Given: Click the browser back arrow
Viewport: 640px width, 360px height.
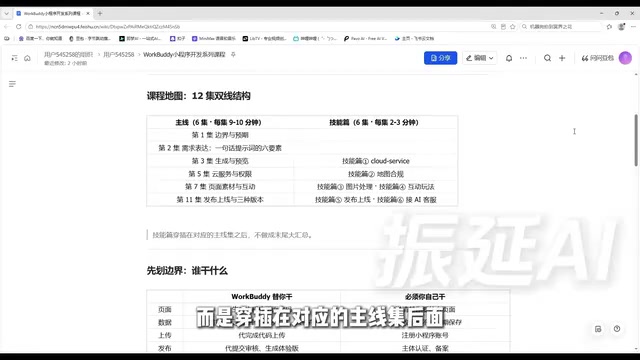Looking at the screenshot, I should [x=7, y=27].
